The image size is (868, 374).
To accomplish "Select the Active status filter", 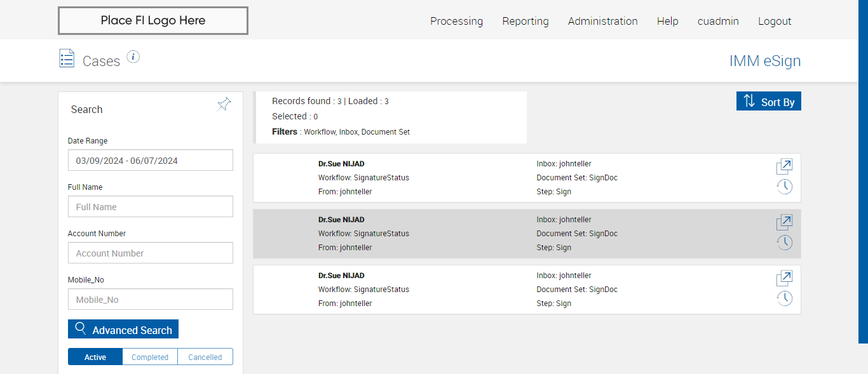I will [x=95, y=357].
